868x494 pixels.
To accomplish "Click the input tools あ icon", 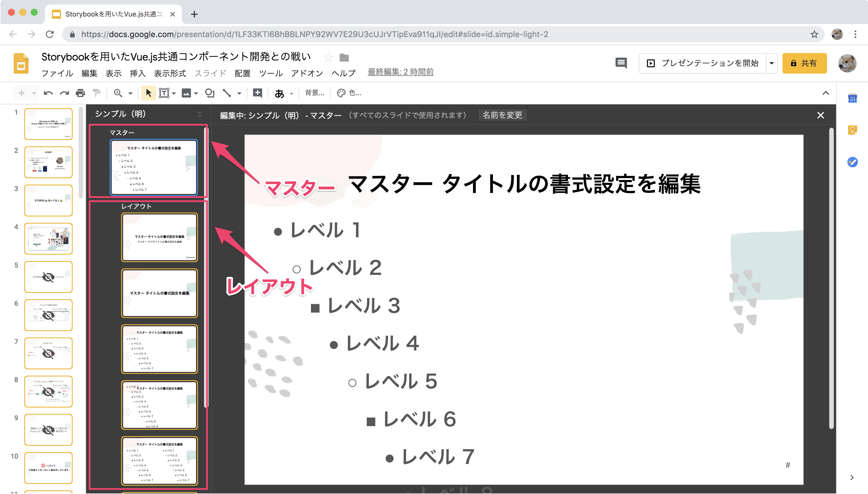I will tap(279, 93).
